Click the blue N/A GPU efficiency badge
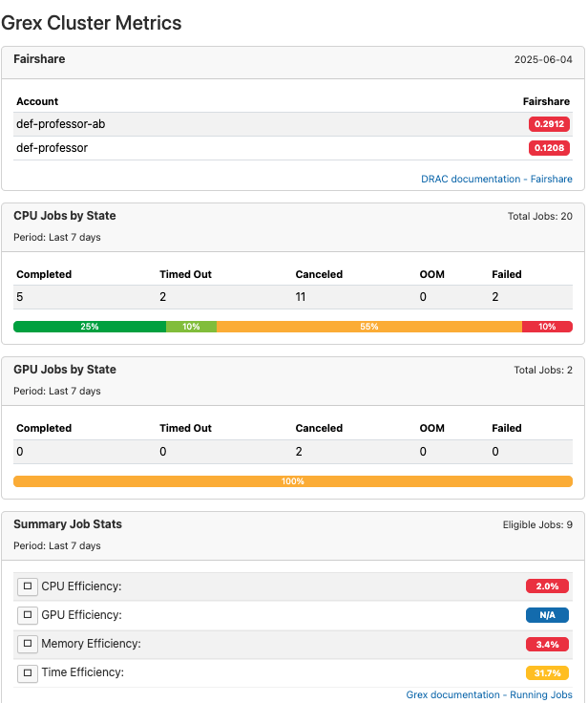 547,615
